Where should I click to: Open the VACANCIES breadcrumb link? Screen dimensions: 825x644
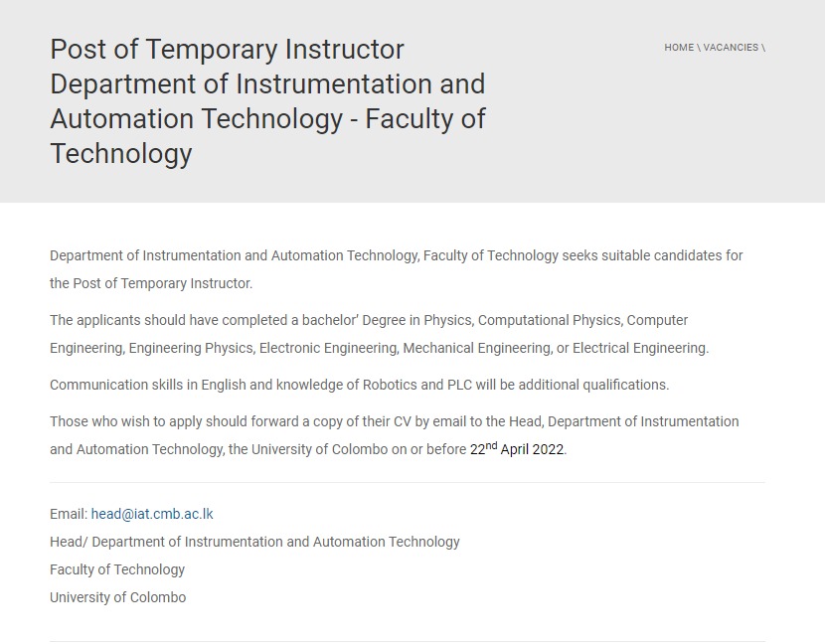click(731, 48)
